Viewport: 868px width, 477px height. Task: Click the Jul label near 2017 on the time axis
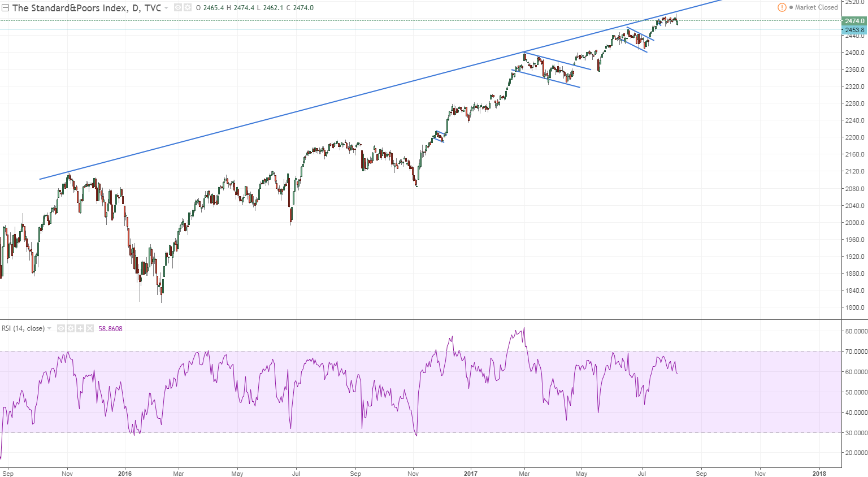[642, 474]
